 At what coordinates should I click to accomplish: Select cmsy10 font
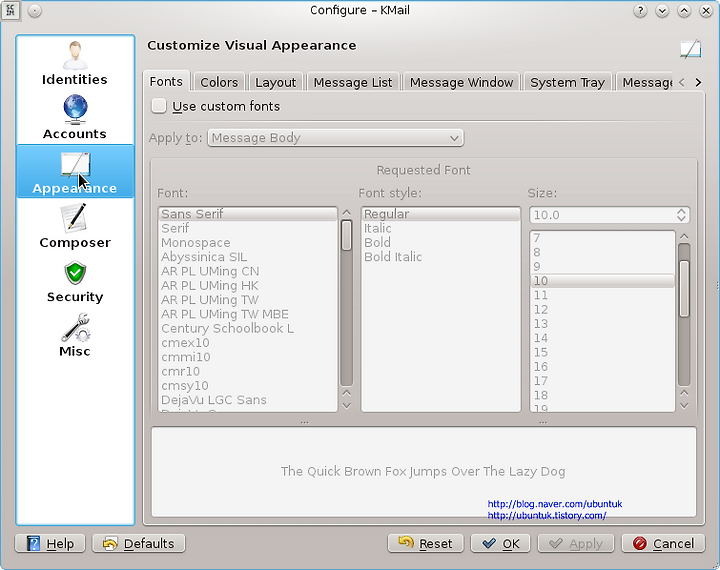point(248,385)
